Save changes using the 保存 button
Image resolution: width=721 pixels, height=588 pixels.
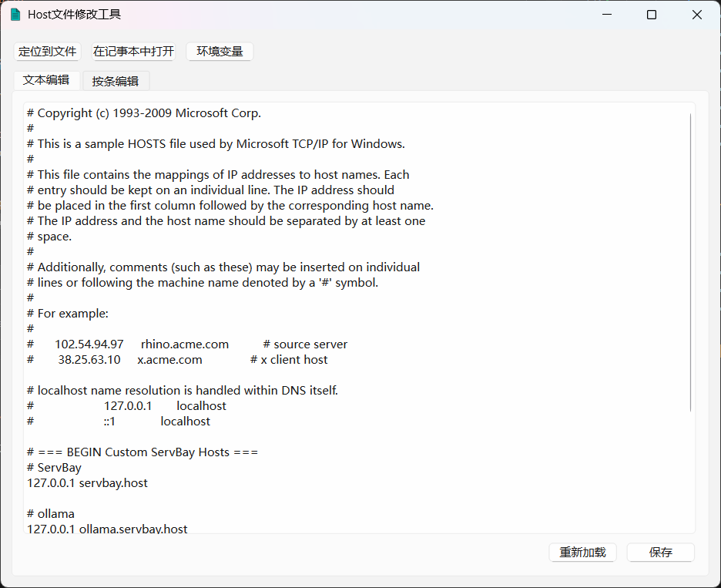tap(660, 552)
